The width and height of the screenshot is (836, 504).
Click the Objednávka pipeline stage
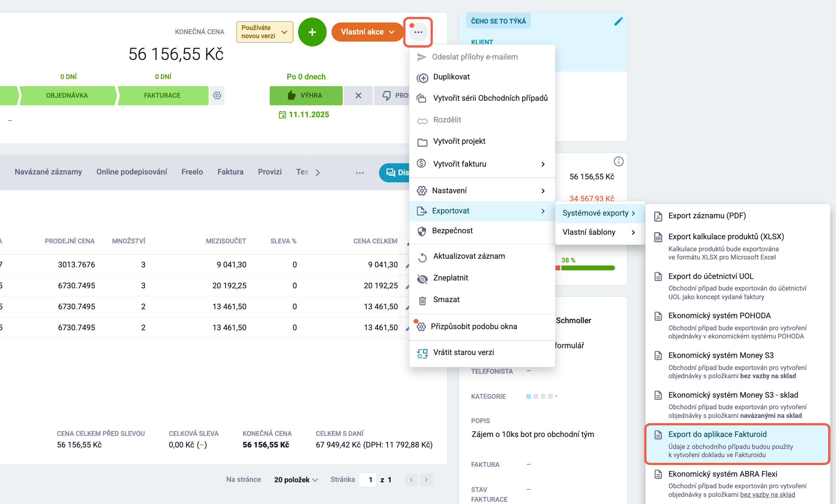coord(67,95)
